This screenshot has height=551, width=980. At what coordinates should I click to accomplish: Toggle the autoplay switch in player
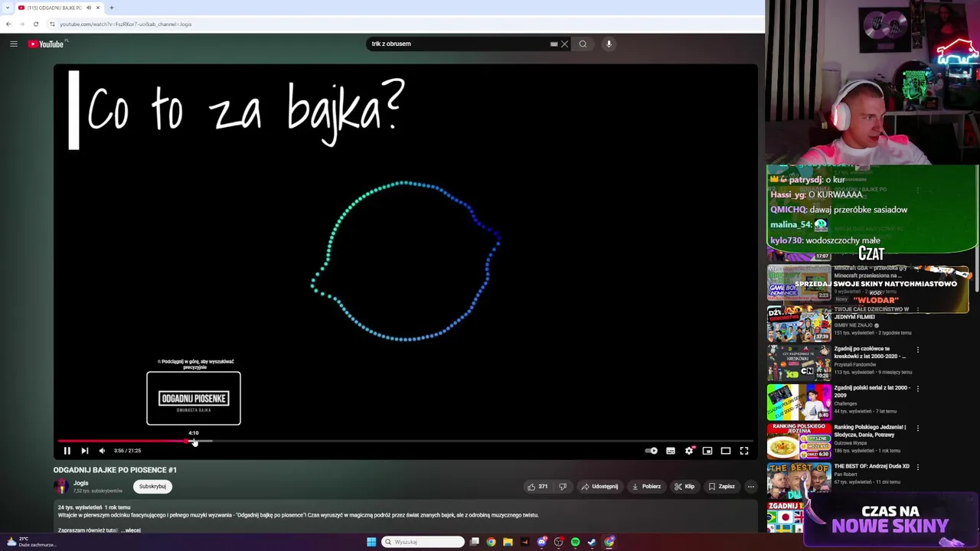651,451
